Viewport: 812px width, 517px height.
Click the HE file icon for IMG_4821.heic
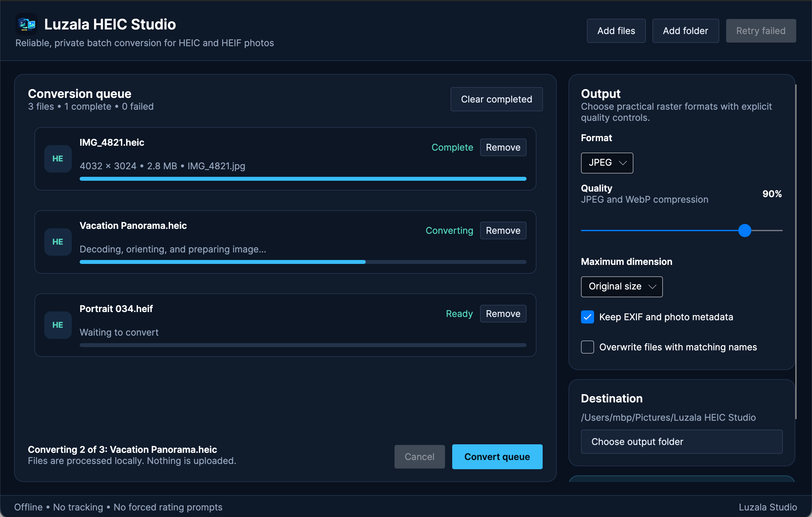[58, 159]
